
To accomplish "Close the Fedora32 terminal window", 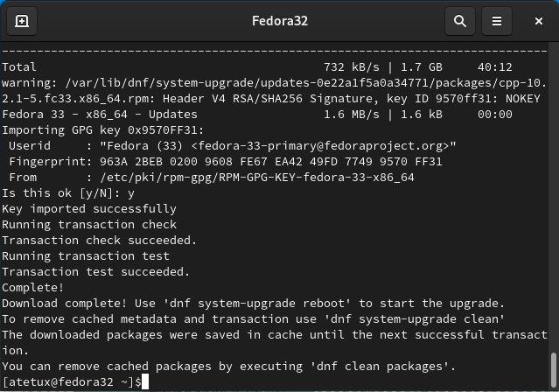I will pyautogui.click(x=539, y=21).
